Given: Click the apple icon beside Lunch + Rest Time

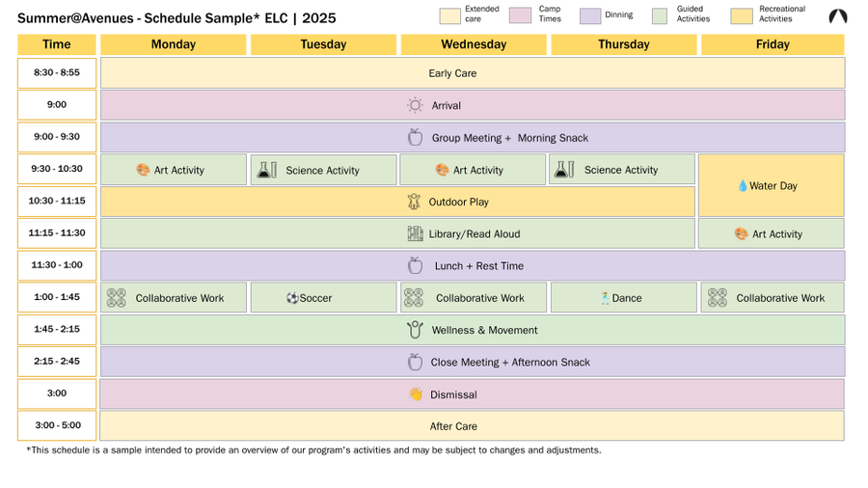Looking at the screenshot, I should click(x=415, y=265).
